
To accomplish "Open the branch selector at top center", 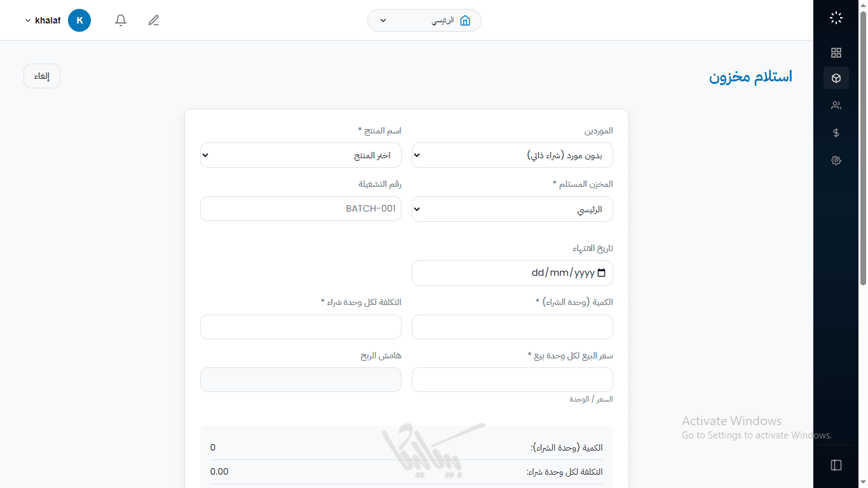I will pyautogui.click(x=424, y=20).
